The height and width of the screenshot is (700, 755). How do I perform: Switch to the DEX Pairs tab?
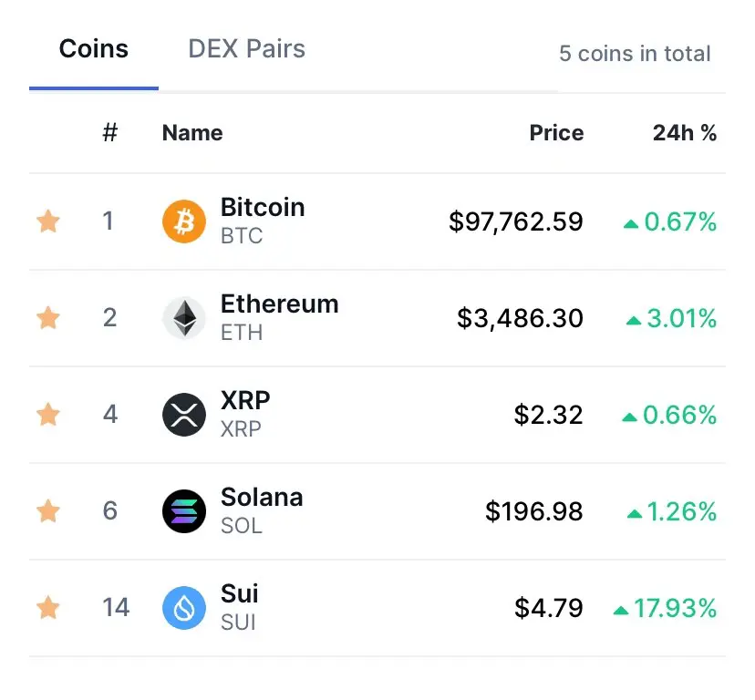pos(246,49)
